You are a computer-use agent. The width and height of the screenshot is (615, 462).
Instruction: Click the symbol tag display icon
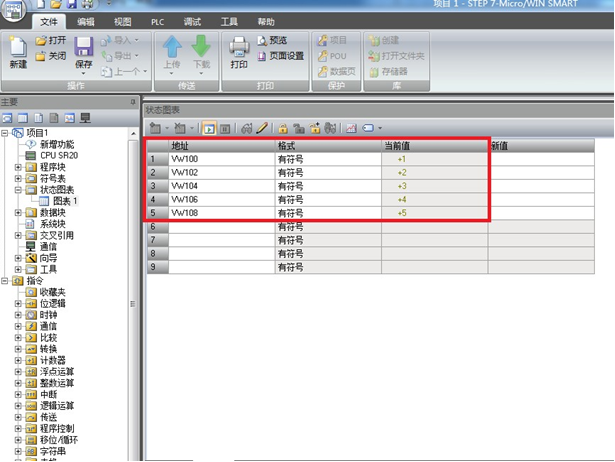368,128
